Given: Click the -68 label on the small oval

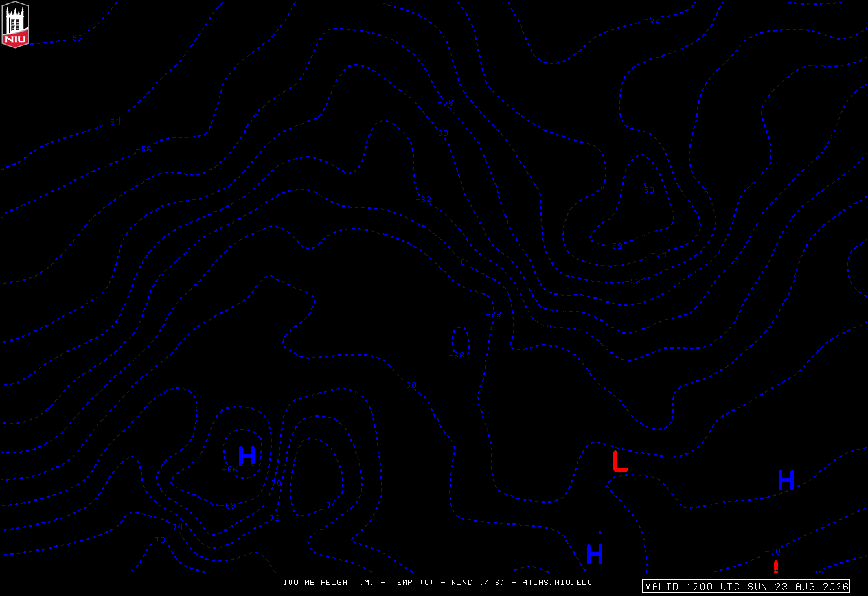Looking at the screenshot, I should tap(457, 356).
